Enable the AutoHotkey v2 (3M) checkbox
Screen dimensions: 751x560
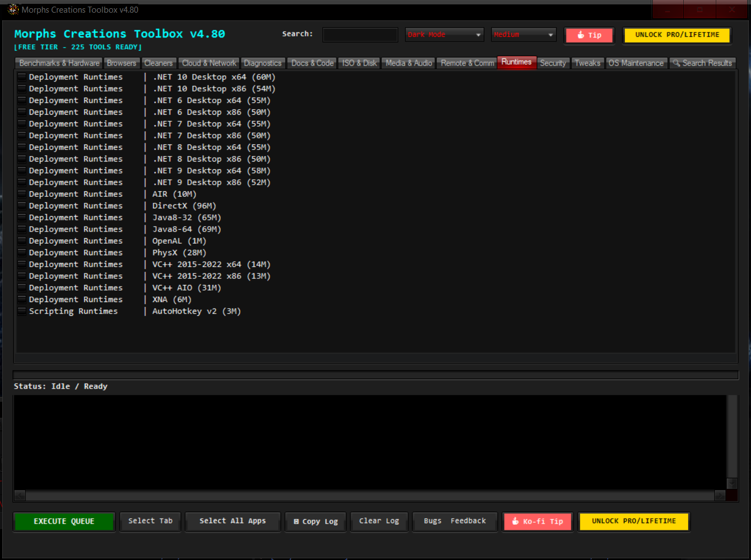22,311
